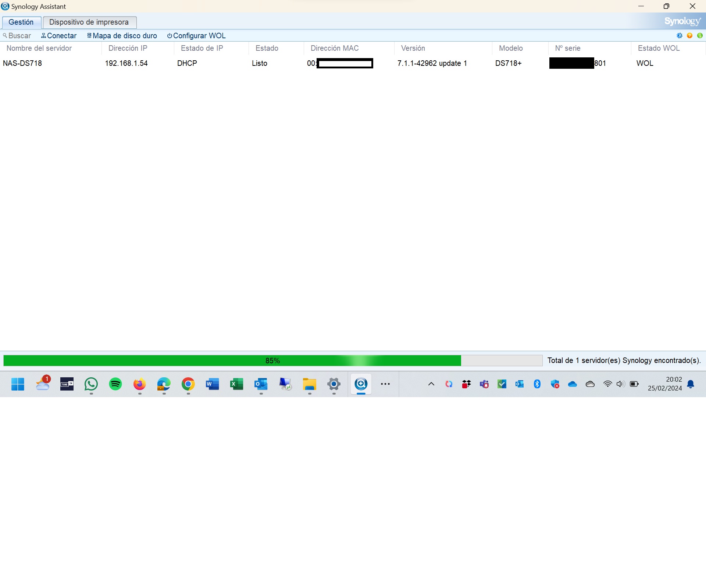The width and height of the screenshot is (706, 588).
Task: Open Microsoft Edge from the taskbar
Action: coord(164,384)
